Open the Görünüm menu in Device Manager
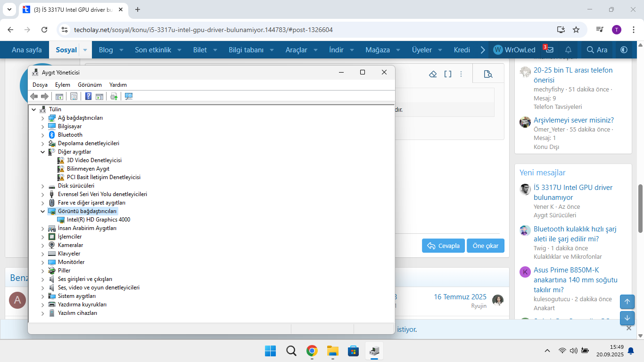Image resolution: width=644 pixels, height=362 pixels. point(90,85)
